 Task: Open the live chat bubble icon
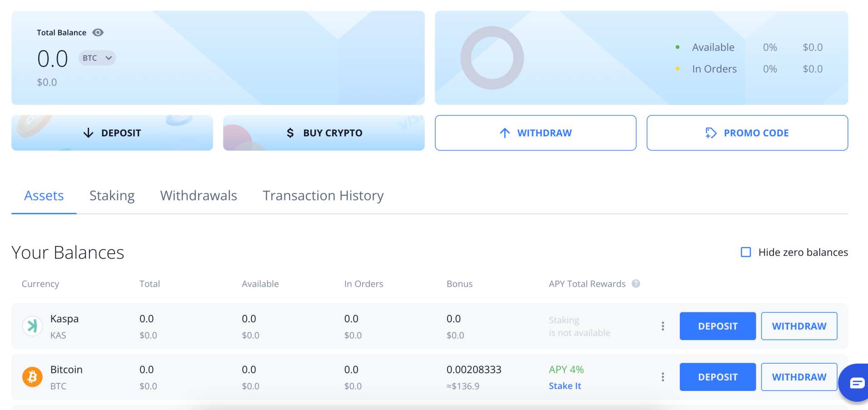[x=857, y=383]
